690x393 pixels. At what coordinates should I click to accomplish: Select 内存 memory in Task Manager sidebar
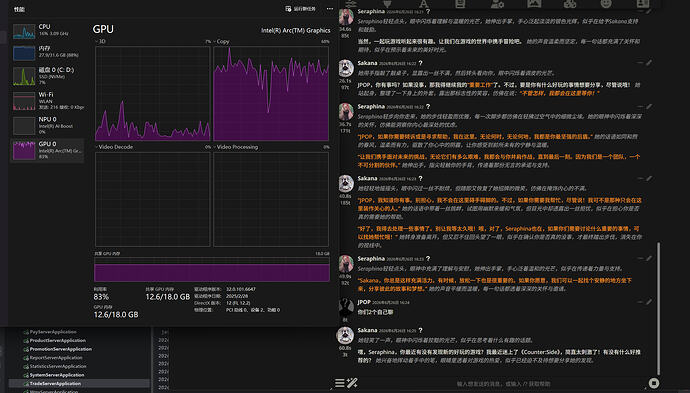point(47,52)
